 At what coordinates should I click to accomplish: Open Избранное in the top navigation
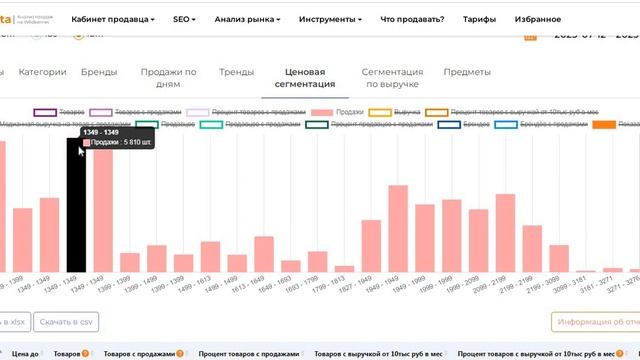pyautogui.click(x=538, y=19)
